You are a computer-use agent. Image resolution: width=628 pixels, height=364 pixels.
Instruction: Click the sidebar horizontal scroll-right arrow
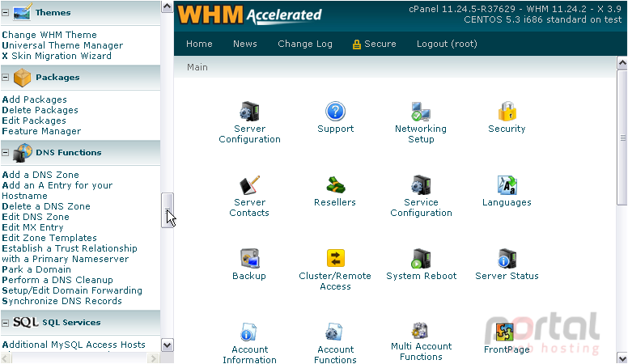154,358
